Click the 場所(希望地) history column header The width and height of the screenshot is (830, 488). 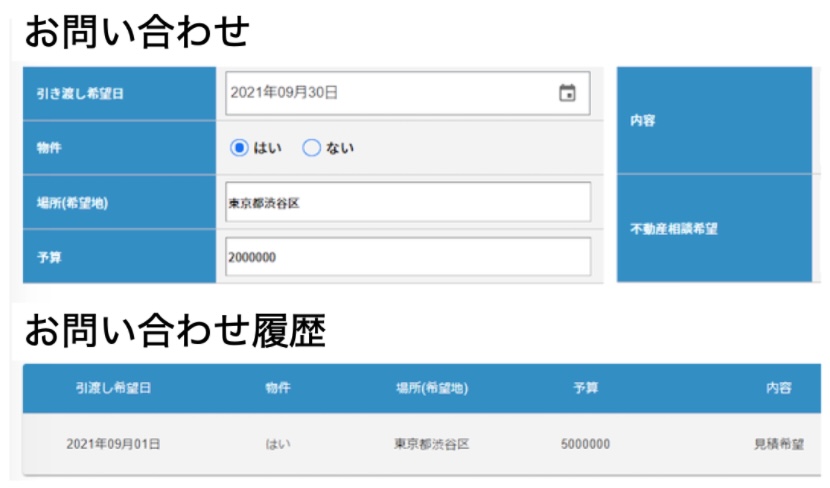pos(432,388)
